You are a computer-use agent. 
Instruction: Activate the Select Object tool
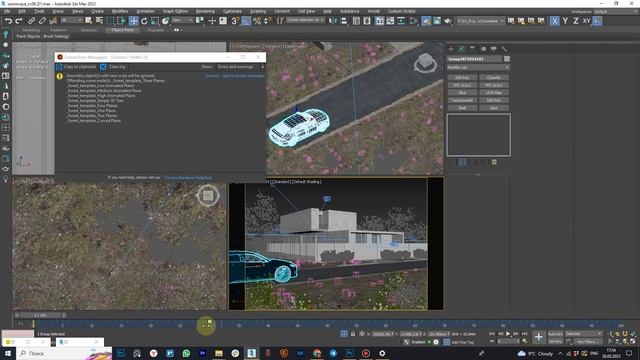tap(89, 21)
